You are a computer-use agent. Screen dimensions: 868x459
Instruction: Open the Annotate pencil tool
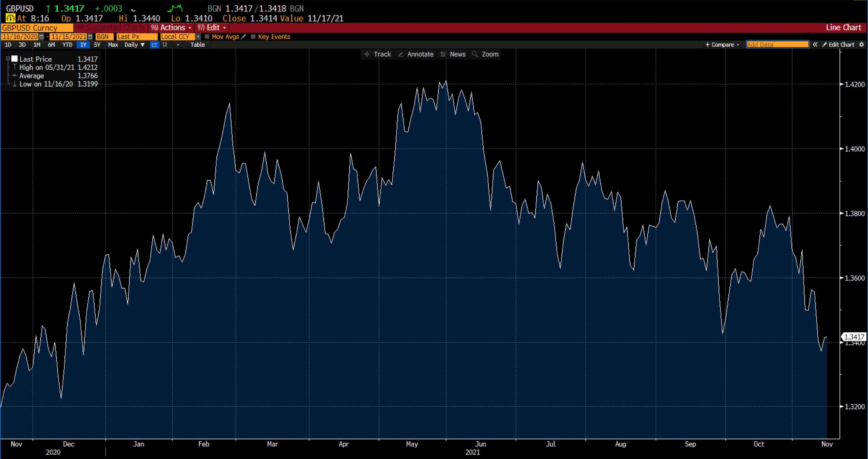pyautogui.click(x=415, y=54)
